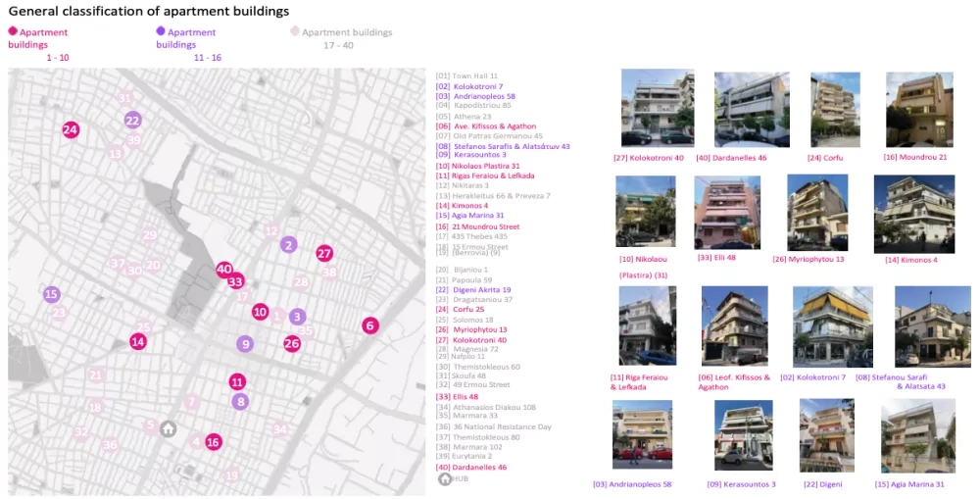Image resolution: width=980 pixels, height=499 pixels.
Task: Select faded map marker 19
Action: [x=232, y=475]
